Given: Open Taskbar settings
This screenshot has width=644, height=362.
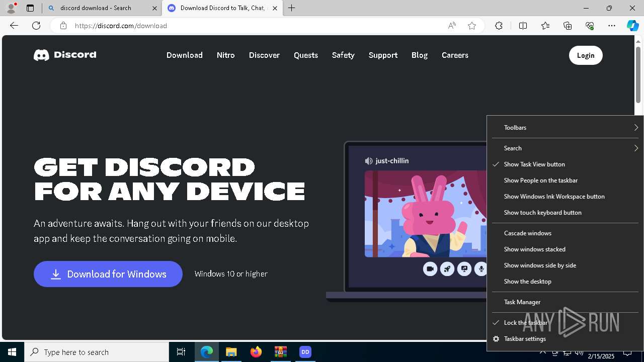Looking at the screenshot, I should [x=565, y=339].
